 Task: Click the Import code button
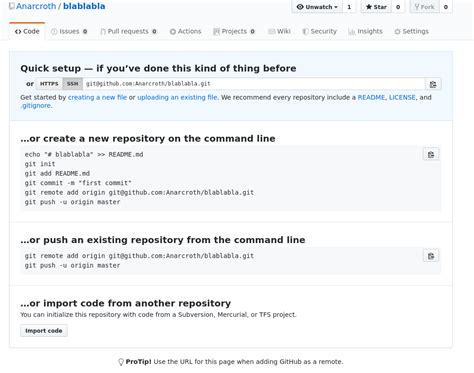point(44,331)
